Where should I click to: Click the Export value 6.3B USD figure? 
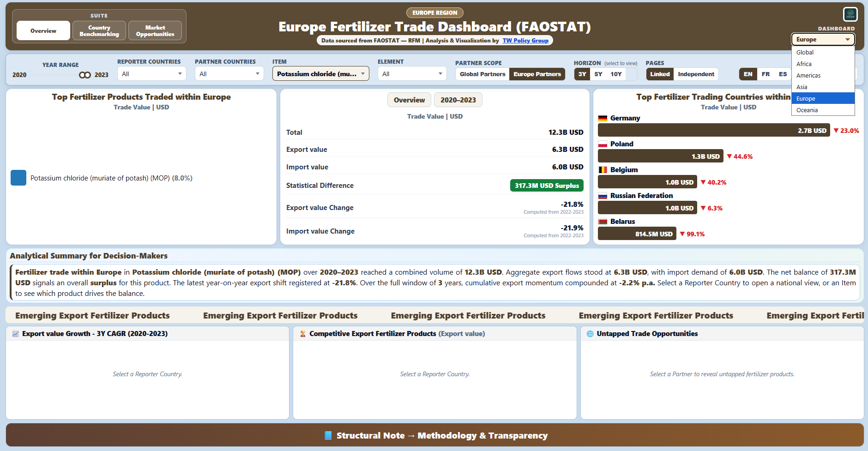coord(567,150)
